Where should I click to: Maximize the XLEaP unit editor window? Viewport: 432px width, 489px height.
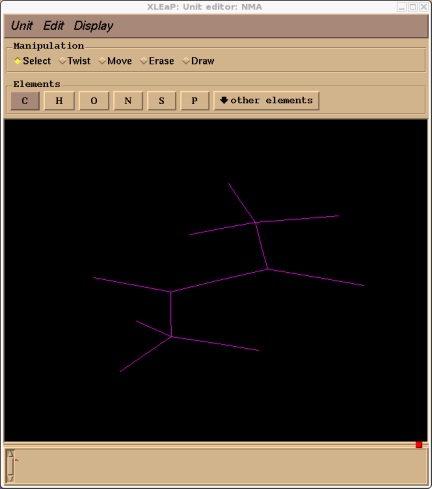[413, 7]
